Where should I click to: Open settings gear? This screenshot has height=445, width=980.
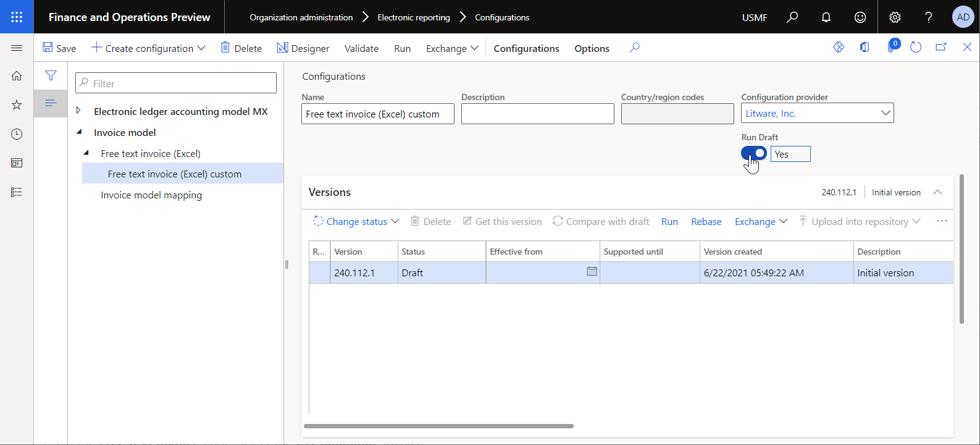895,17
